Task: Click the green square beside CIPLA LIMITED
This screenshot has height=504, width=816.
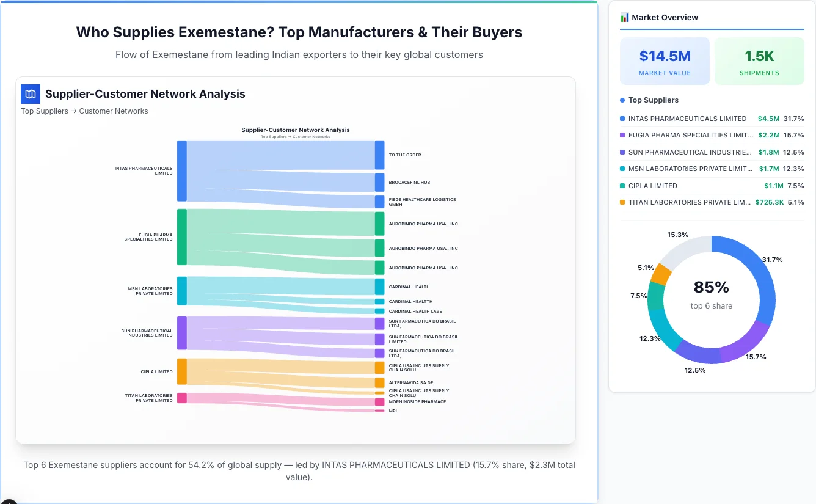Action: click(x=622, y=186)
